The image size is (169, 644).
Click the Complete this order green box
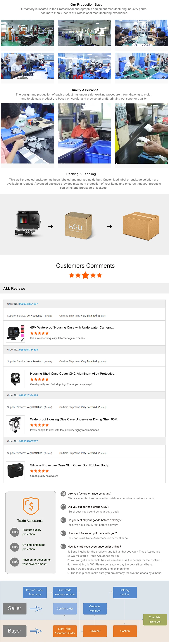(x=155, y=619)
